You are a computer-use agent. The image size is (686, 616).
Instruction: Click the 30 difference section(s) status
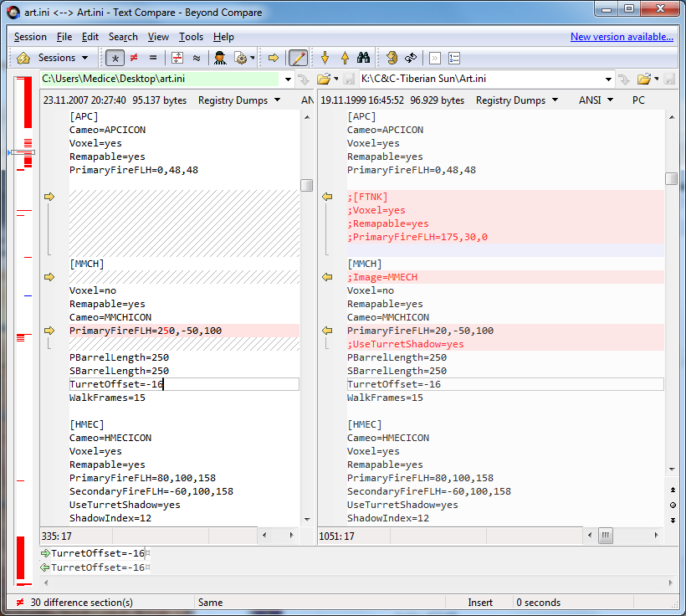81,603
